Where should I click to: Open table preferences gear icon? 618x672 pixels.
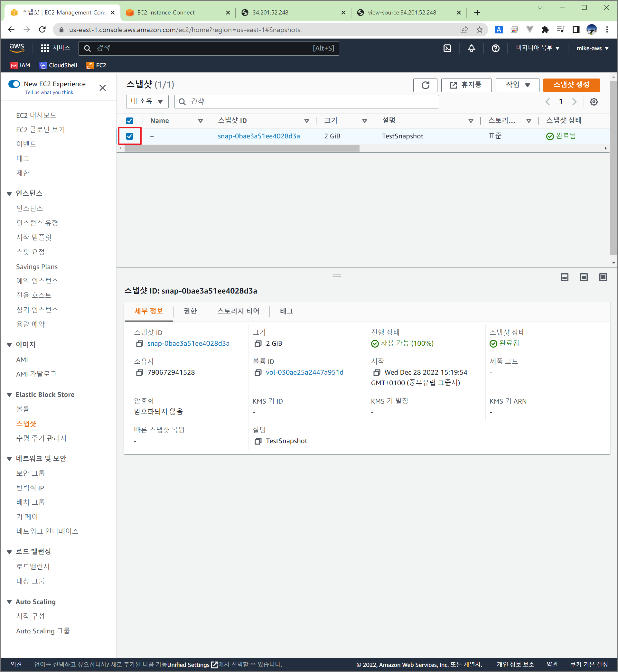(x=594, y=102)
